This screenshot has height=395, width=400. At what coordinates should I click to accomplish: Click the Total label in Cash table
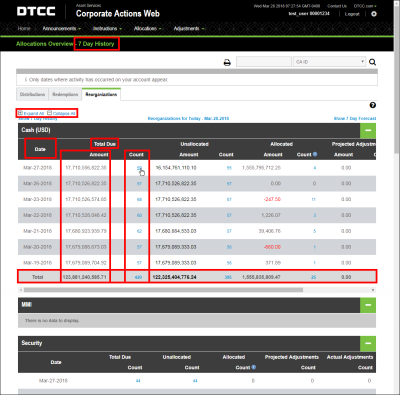[x=37, y=277]
